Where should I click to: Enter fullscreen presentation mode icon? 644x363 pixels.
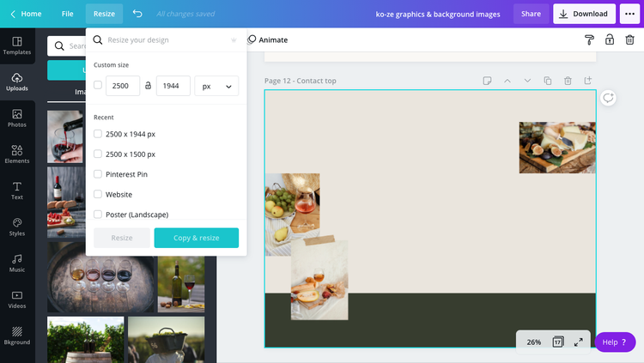(x=578, y=342)
